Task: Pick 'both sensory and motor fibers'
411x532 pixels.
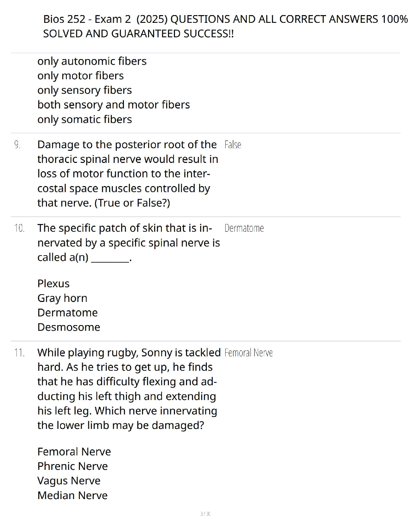Action: (x=113, y=105)
